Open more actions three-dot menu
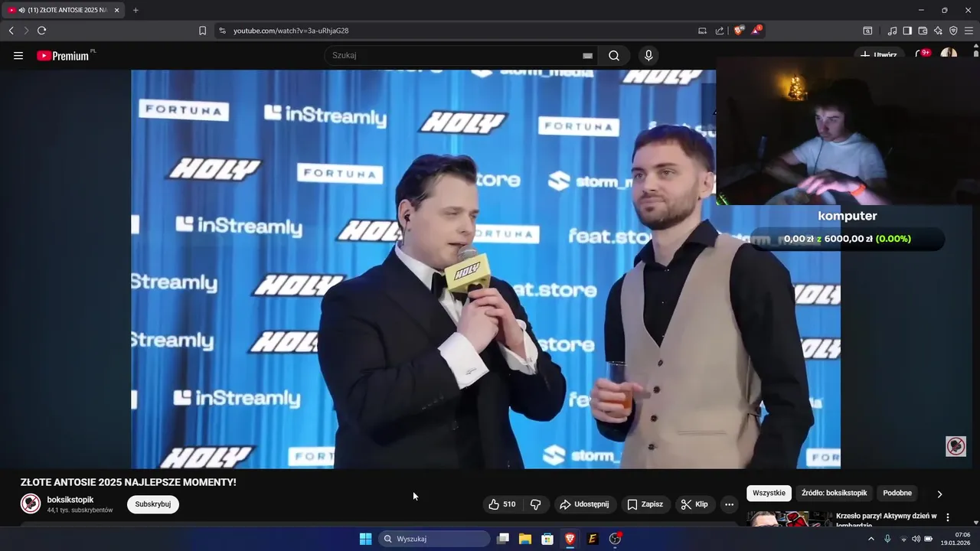This screenshot has width=980, height=551. (729, 504)
